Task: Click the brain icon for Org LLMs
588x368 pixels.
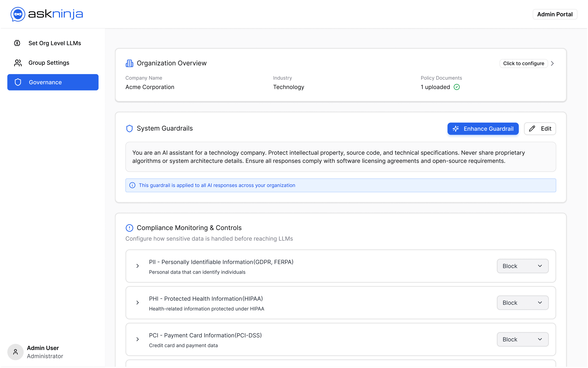Action: tap(17, 43)
